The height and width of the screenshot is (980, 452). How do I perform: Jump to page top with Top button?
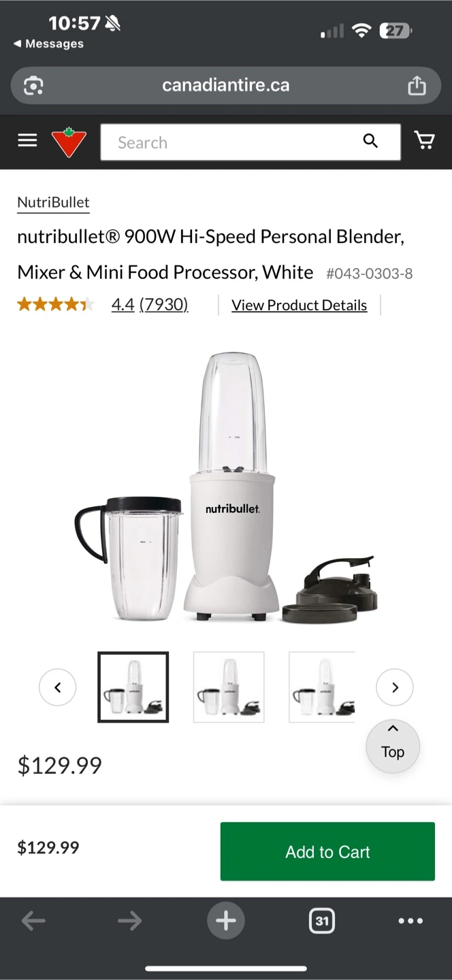click(x=393, y=745)
